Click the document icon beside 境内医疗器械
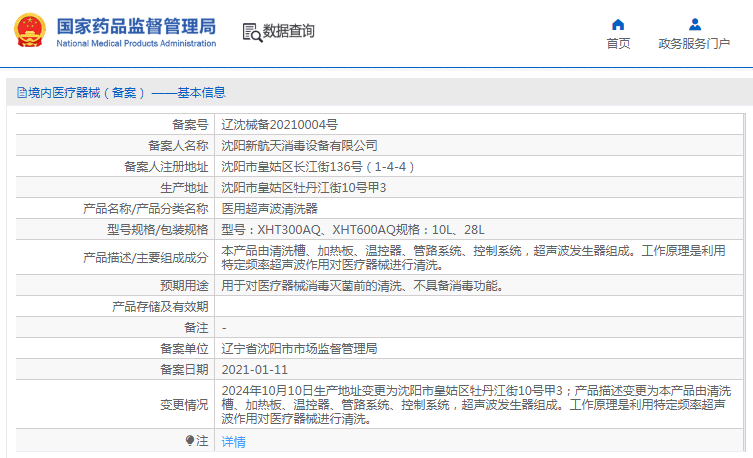The width and height of the screenshot is (753, 458). click(22, 93)
